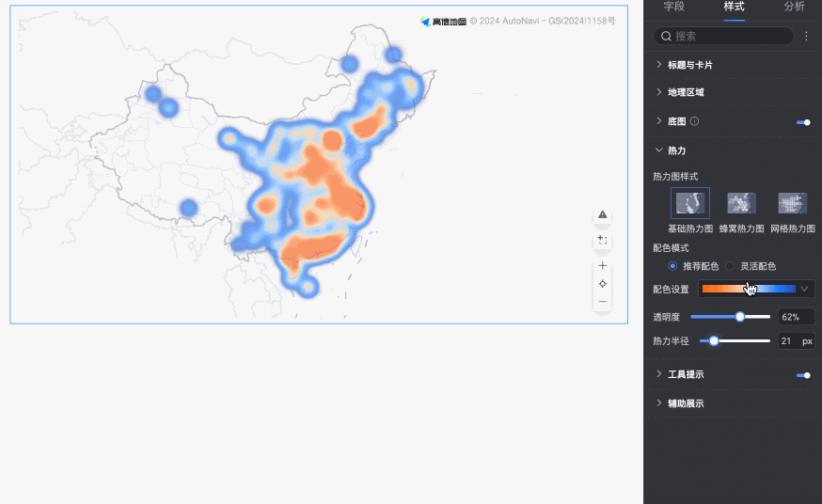Click the 62% opacity input field
The image size is (822, 504).
796,317
